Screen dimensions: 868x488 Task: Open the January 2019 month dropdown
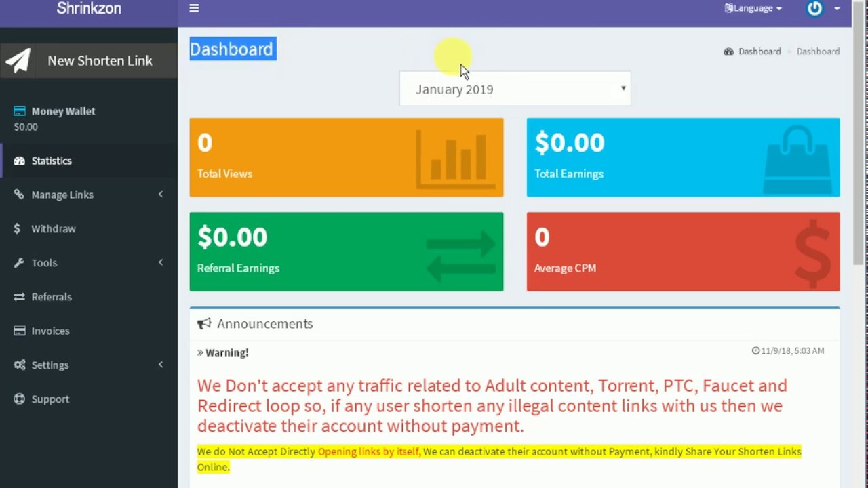pos(515,89)
